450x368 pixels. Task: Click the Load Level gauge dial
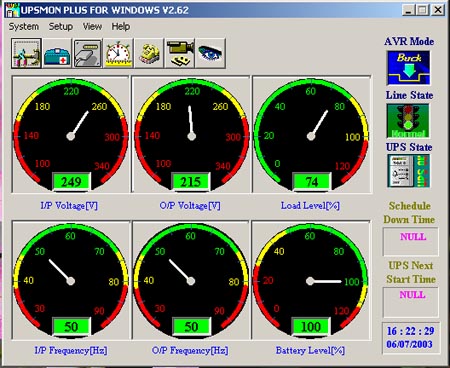(311, 134)
